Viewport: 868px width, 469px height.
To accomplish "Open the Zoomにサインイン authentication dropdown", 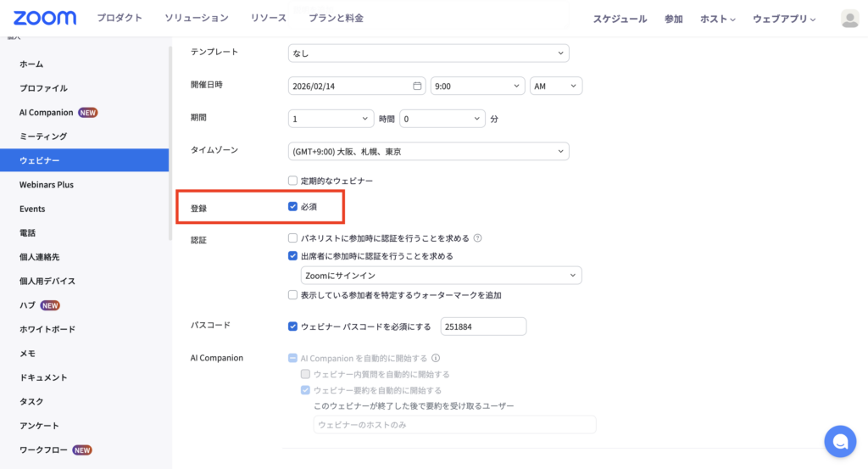I will pos(441,276).
